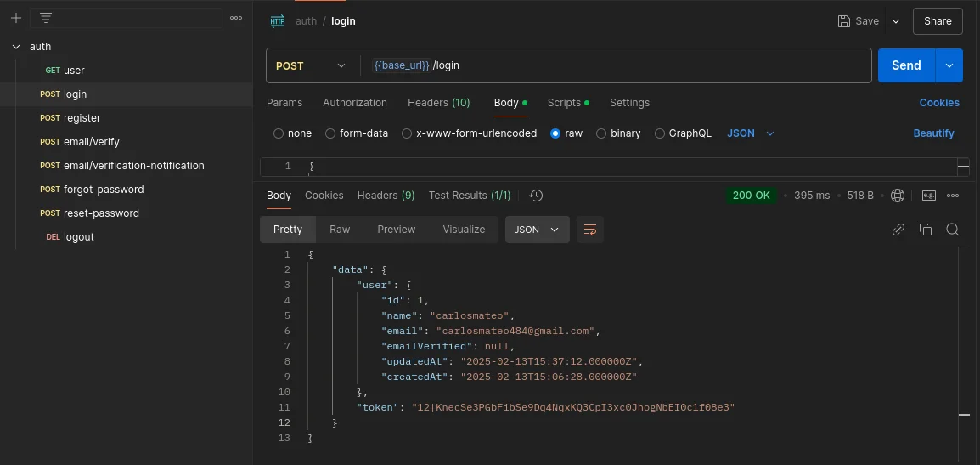Click the 200 OK status badge
The height and width of the screenshot is (465, 980).
pos(752,196)
